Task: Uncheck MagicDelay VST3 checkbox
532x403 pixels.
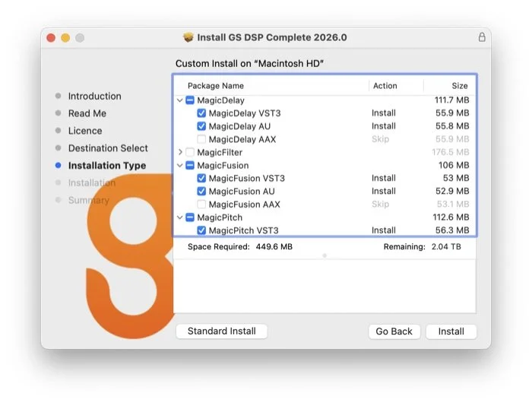Action: (x=201, y=113)
